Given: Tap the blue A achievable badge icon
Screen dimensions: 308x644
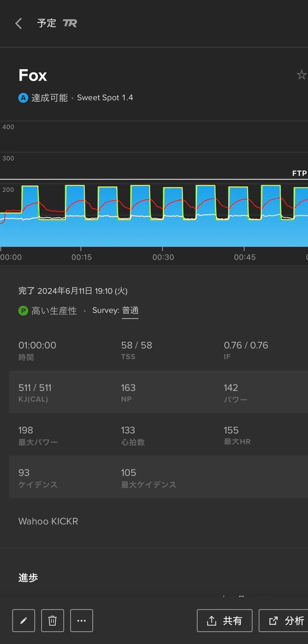Looking at the screenshot, I should click(x=23, y=98).
